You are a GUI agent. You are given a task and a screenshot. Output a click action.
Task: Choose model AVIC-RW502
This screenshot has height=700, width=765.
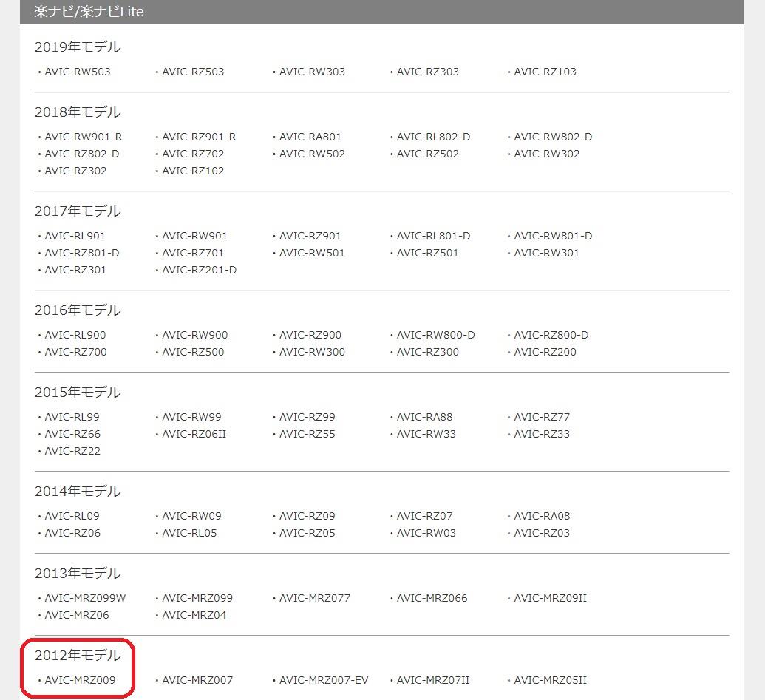point(312,154)
